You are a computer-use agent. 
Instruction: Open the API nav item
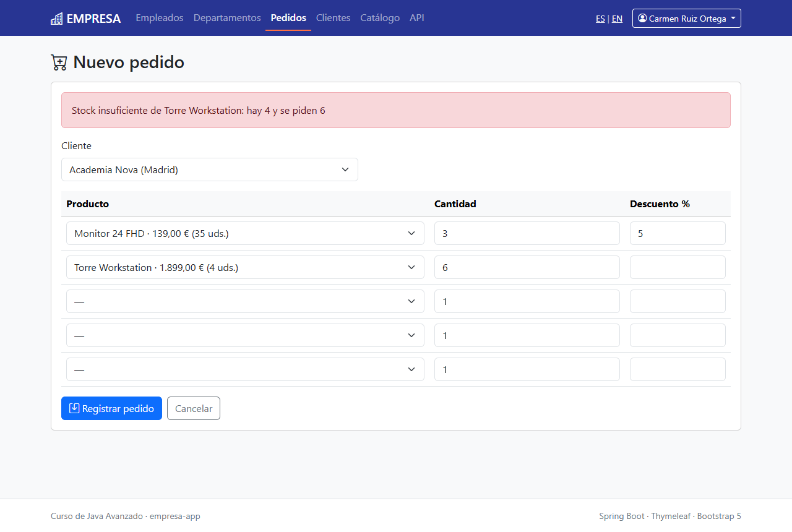coord(417,18)
